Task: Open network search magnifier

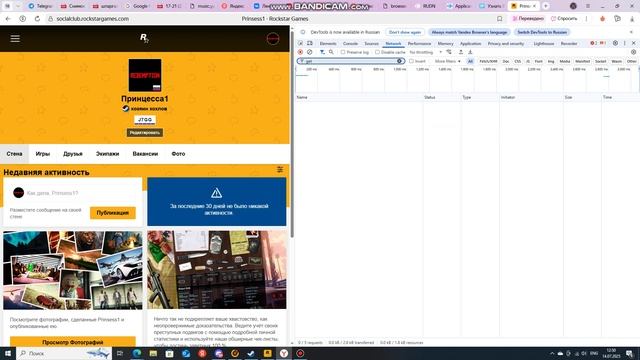Action: (331, 52)
